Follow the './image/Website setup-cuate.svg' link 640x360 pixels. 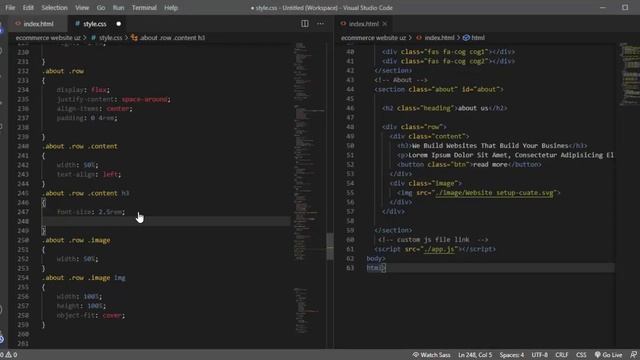[x=494, y=193]
